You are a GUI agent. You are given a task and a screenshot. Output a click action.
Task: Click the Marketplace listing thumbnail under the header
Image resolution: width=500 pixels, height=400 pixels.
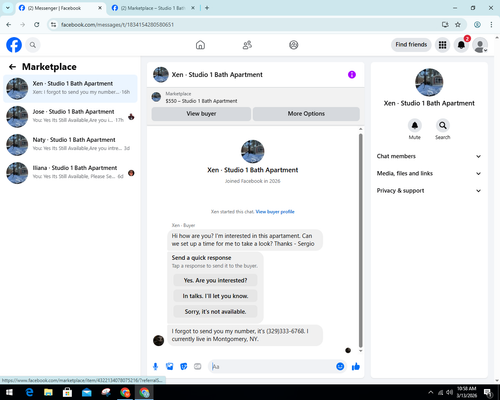tap(156, 97)
